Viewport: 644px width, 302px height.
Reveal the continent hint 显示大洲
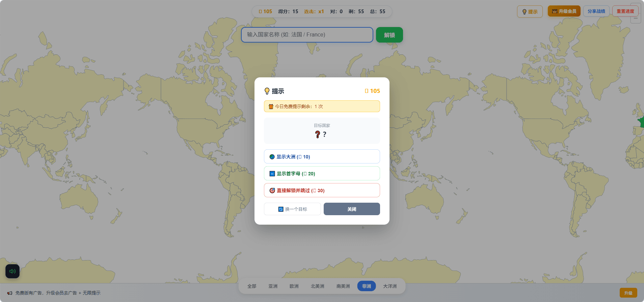click(322, 156)
